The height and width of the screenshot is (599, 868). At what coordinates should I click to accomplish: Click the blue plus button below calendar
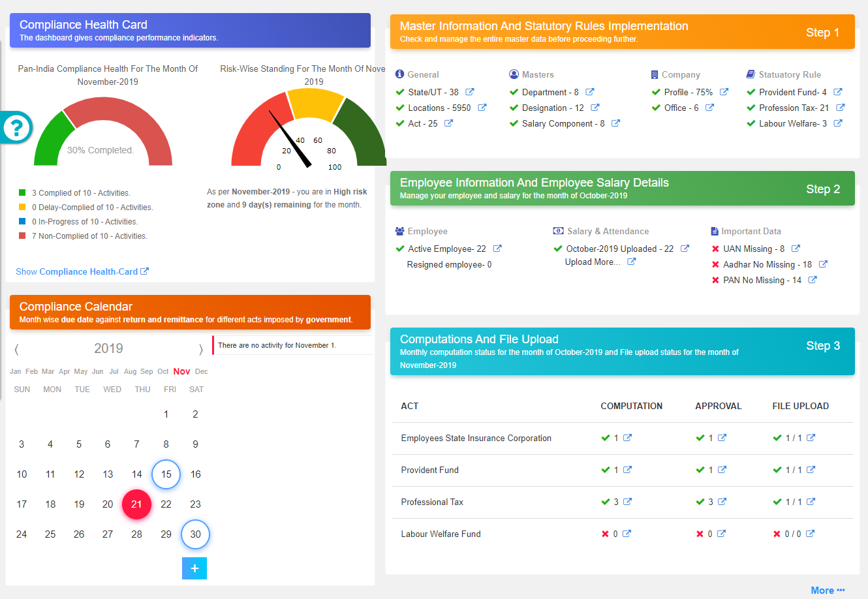tap(194, 568)
